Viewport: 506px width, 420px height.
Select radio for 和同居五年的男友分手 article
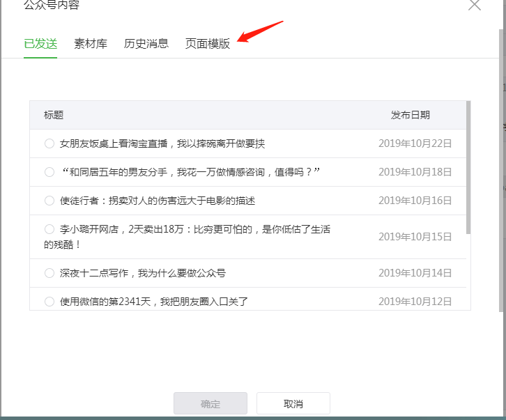click(x=49, y=172)
